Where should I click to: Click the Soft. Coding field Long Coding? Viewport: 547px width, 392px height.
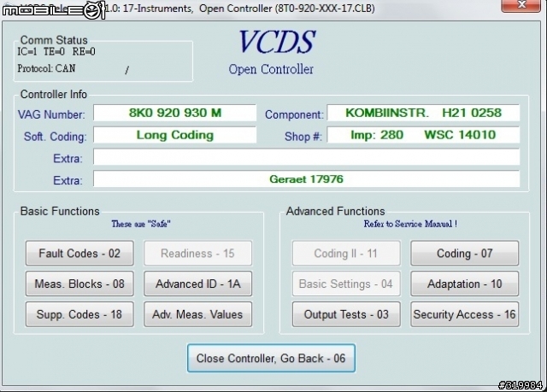pyautogui.click(x=174, y=135)
